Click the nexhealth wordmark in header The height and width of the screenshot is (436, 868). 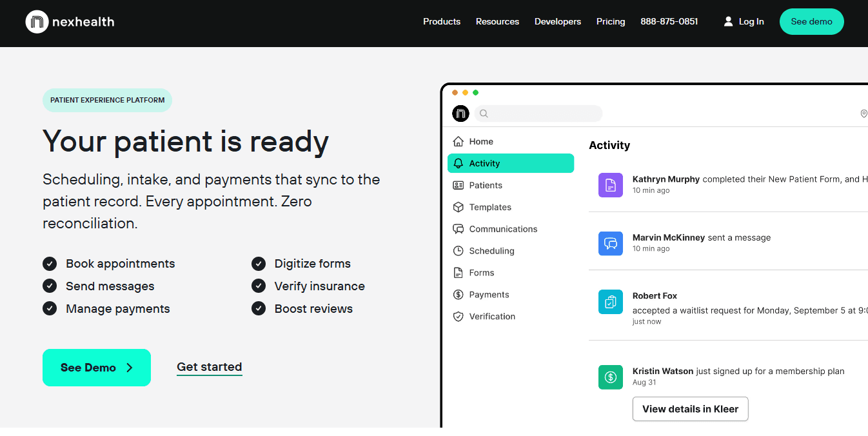click(x=83, y=22)
